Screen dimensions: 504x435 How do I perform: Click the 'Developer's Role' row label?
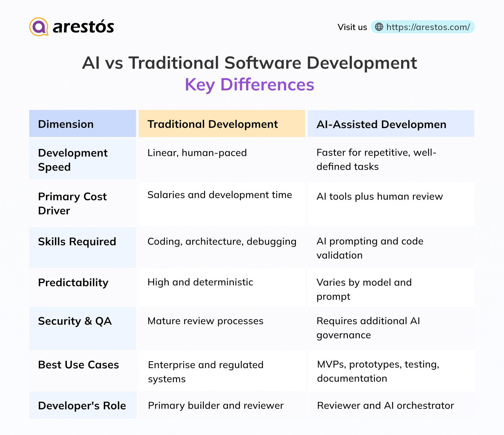click(82, 406)
